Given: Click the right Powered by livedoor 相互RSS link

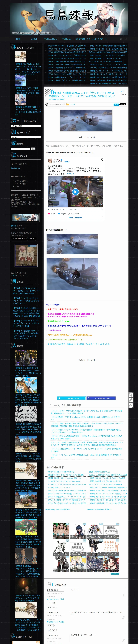Looking at the screenshot, I should pos(99,509).
